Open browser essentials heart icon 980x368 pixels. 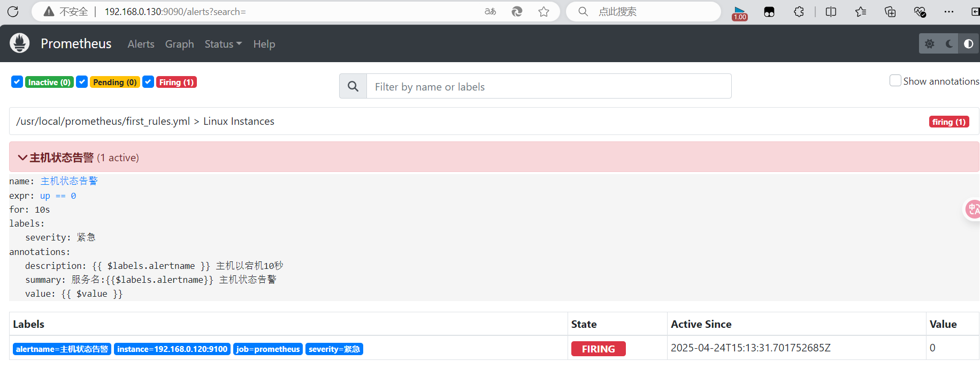(920, 12)
